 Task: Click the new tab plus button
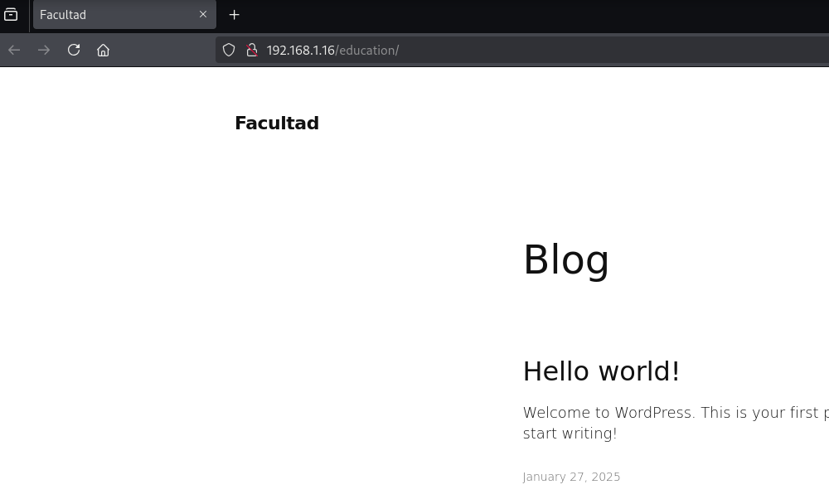(x=235, y=15)
